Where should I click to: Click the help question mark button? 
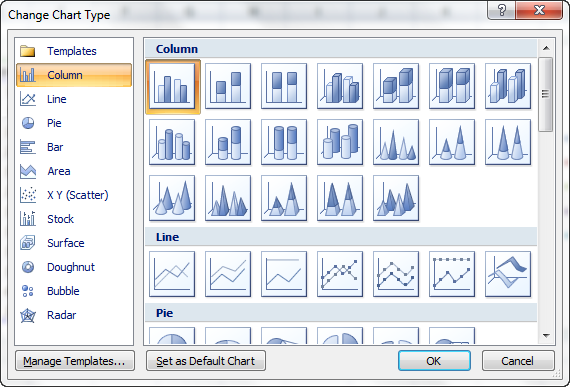[501, 10]
